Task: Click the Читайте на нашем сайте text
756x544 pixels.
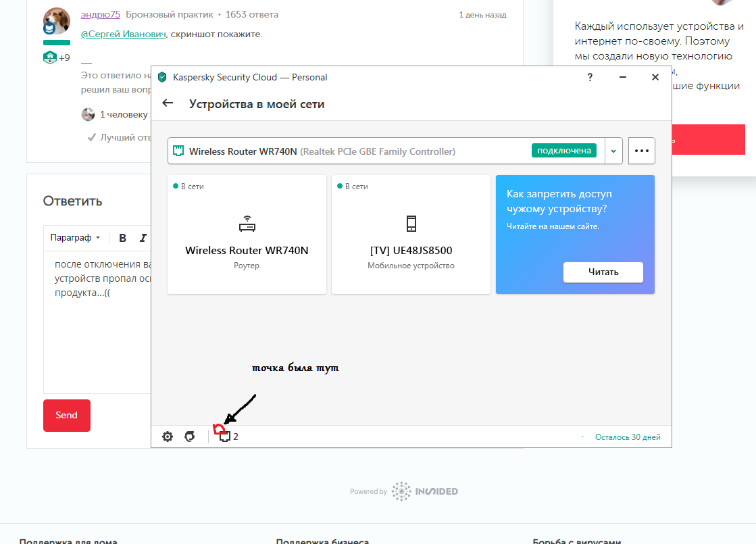Action: point(553,226)
